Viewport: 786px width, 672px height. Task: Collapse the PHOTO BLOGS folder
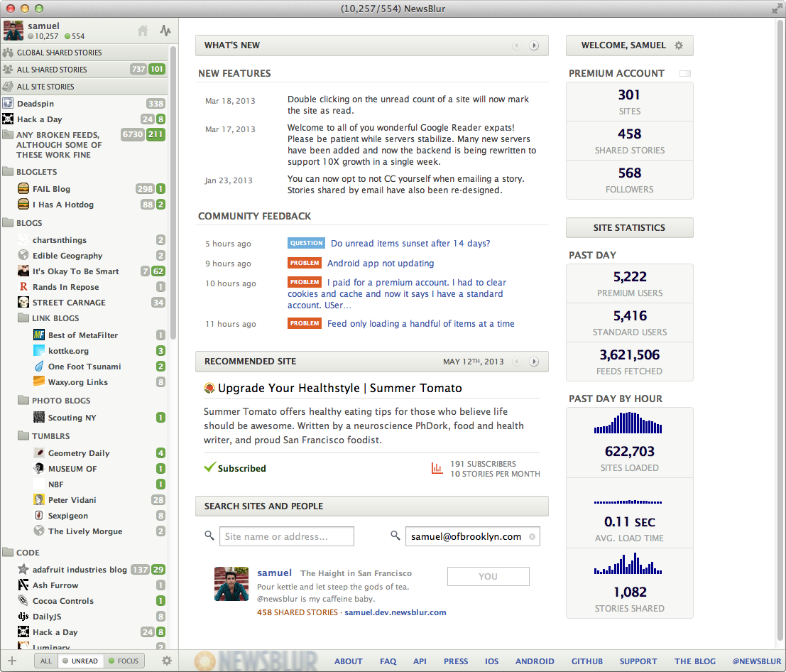pos(23,400)
